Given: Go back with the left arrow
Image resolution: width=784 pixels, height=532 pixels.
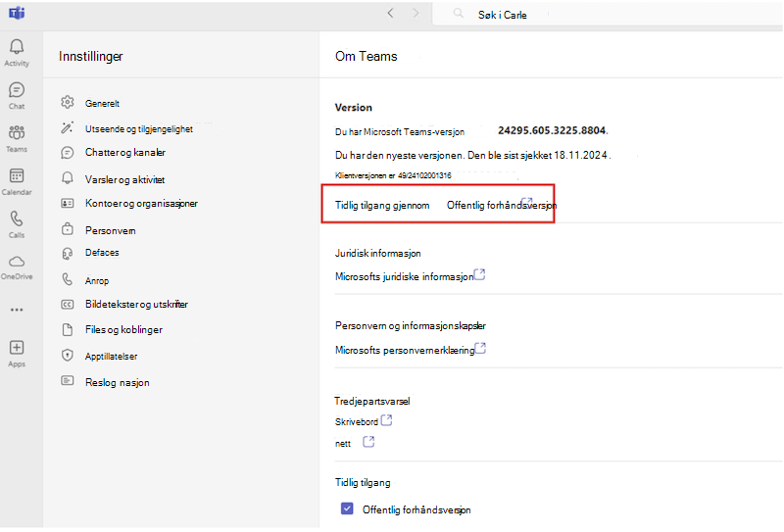Looking at the screenshot, I should coord(390,14).
